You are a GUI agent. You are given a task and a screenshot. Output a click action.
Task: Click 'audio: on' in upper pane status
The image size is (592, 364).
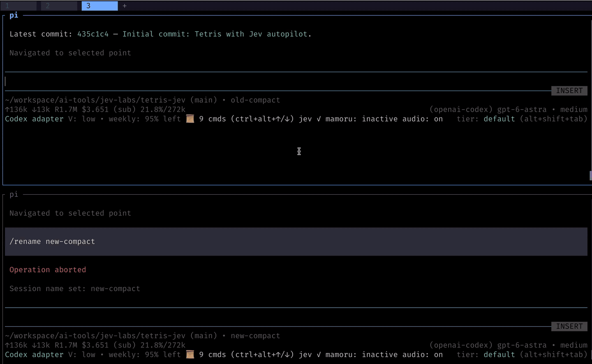[423, 119]
